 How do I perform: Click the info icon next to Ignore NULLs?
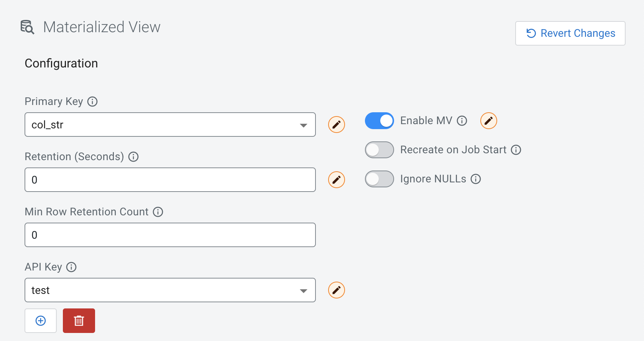pyautogui.click(x=476, y=179)
